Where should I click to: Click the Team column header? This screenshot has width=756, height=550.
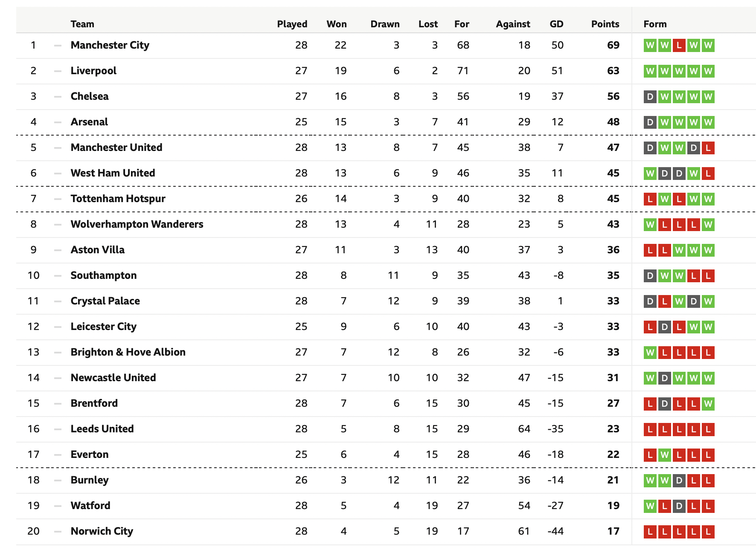82,24
